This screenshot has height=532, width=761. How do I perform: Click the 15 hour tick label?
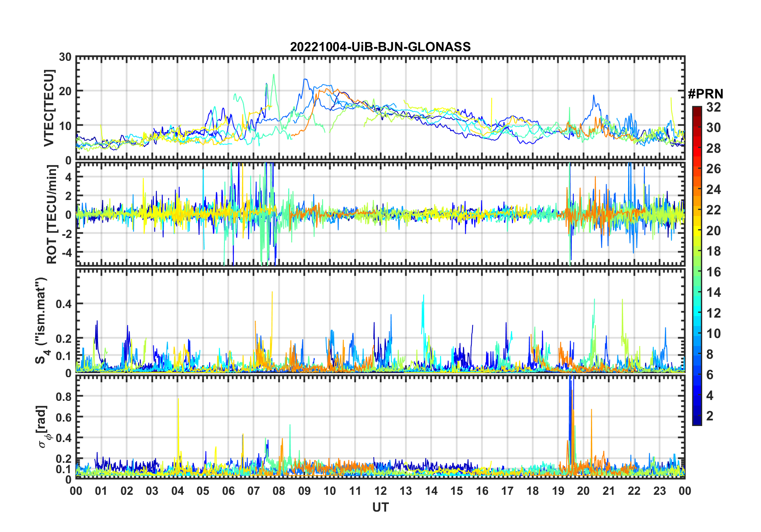pos(457,491)
